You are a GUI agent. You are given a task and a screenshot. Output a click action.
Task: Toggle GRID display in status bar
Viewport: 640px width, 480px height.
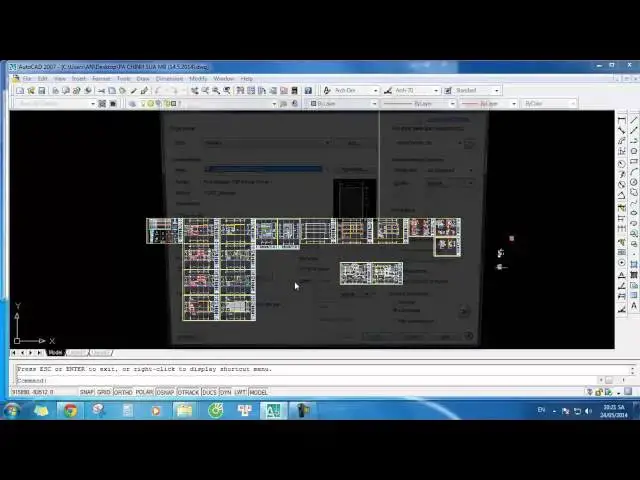point(104,392)
